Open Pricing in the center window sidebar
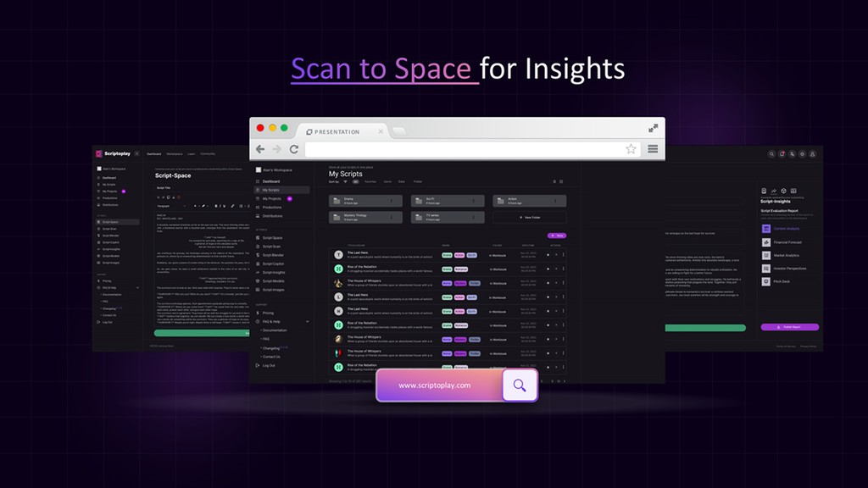 coord(268,313)
